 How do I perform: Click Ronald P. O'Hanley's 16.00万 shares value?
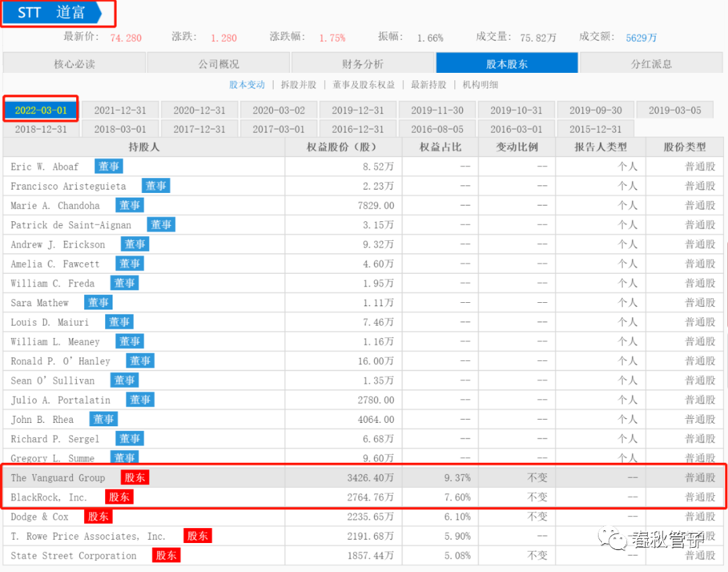(x=376, y=361)
